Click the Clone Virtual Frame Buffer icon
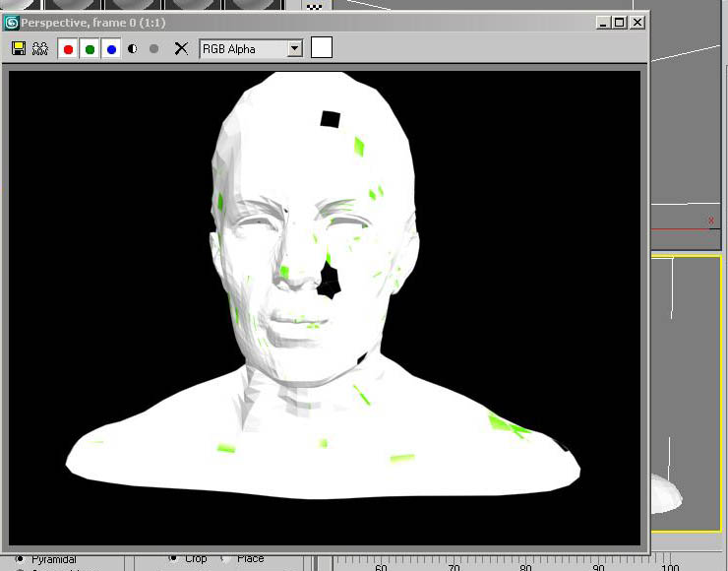Screen dimensions: 728x571 (40, 48)
